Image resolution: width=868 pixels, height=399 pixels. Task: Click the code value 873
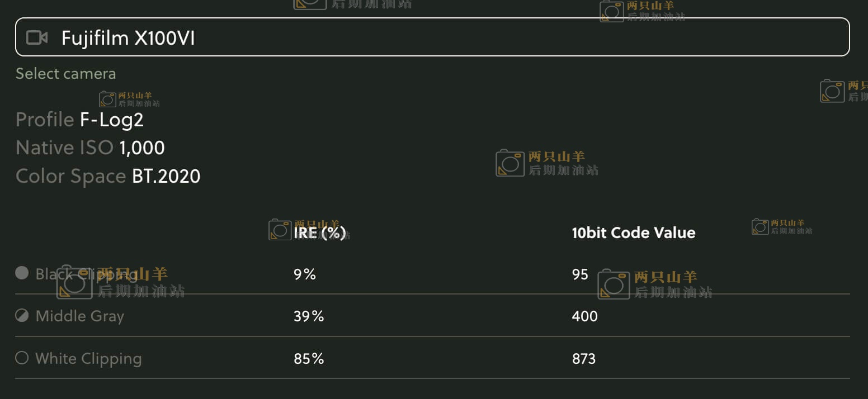pos(583,358)
